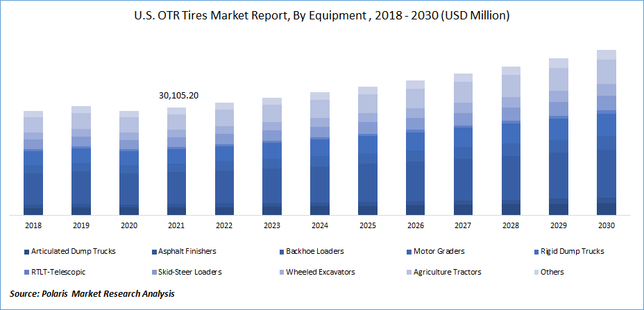644x310 pixels.
Task: Click the chart title text
Action: click(321, 15)
